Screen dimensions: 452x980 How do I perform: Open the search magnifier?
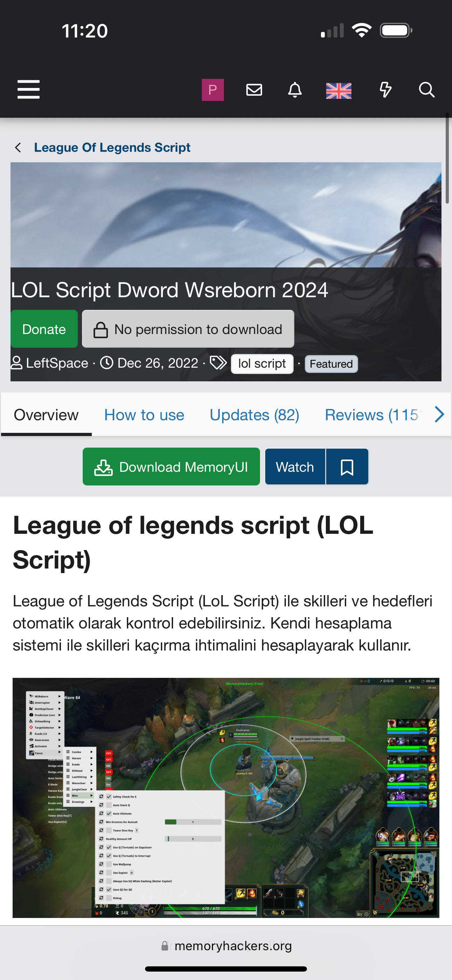[x=426, y=90]
